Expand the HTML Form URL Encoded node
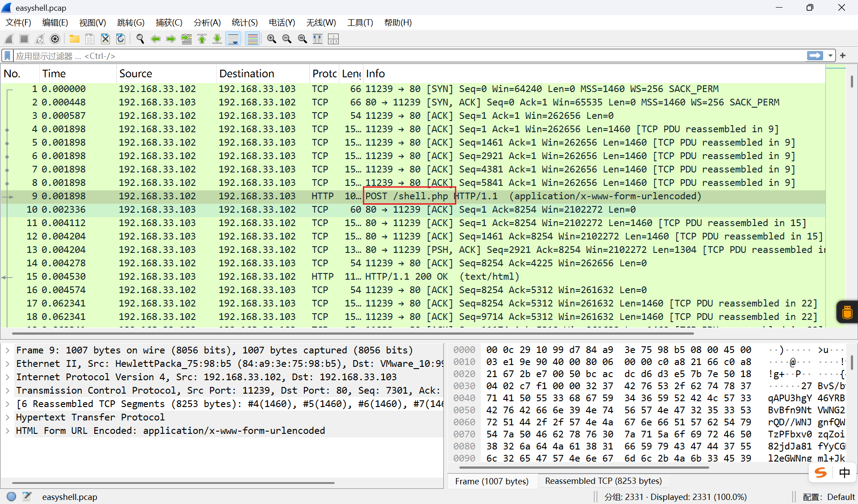Viewport: 858px width, 504px height. click(8, 431)
